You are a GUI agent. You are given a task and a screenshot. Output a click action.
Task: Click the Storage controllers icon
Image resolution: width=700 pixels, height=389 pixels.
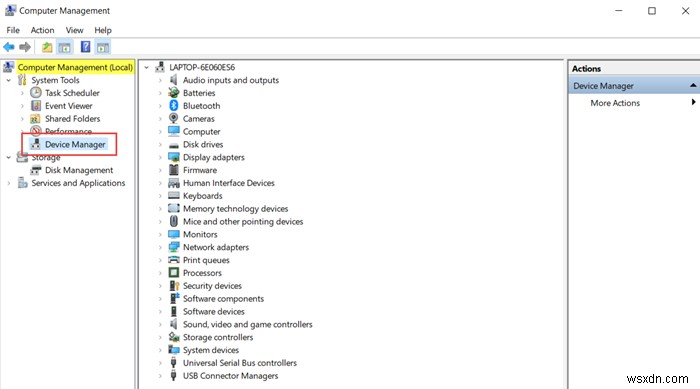pyautogui.click(x=174, y=337)
